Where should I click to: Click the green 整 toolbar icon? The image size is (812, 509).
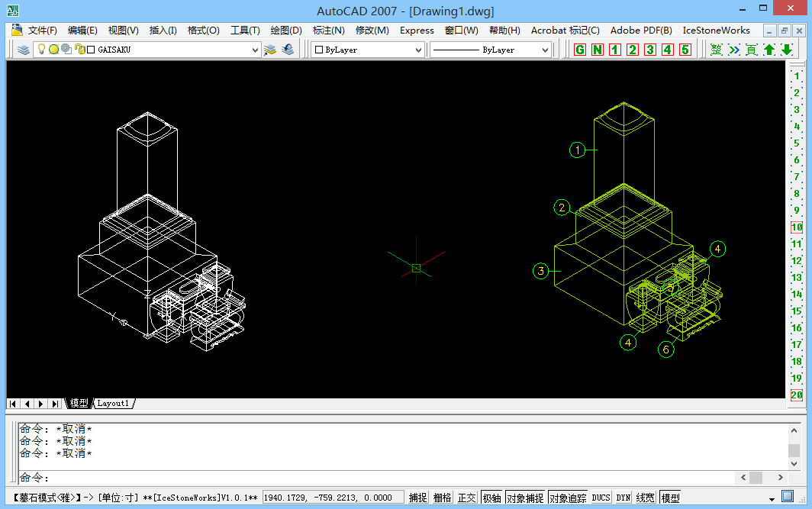click(716, 50)
